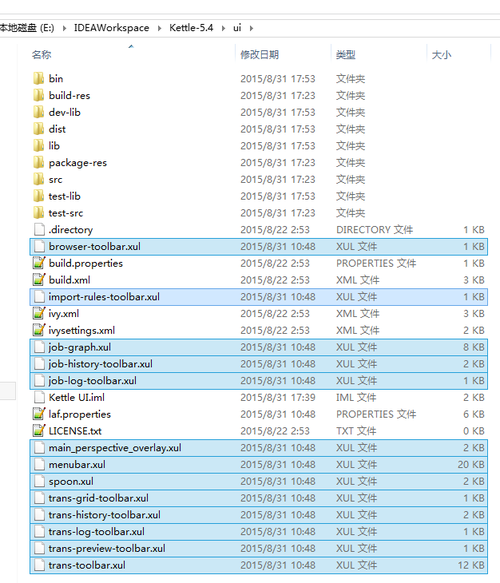
Task: Click 文件夹 type of src folder
Action: [x=351, y=180]
